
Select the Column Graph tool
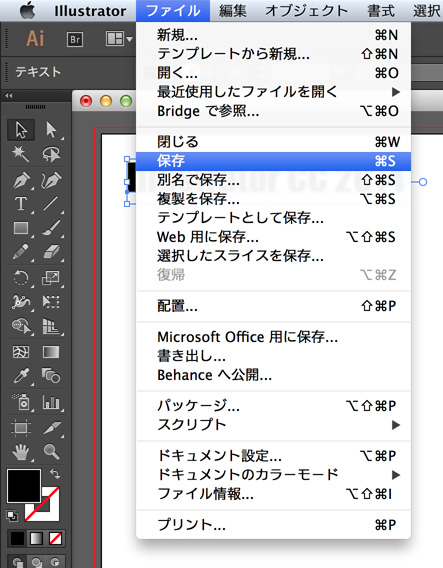(x=51, y=402)
